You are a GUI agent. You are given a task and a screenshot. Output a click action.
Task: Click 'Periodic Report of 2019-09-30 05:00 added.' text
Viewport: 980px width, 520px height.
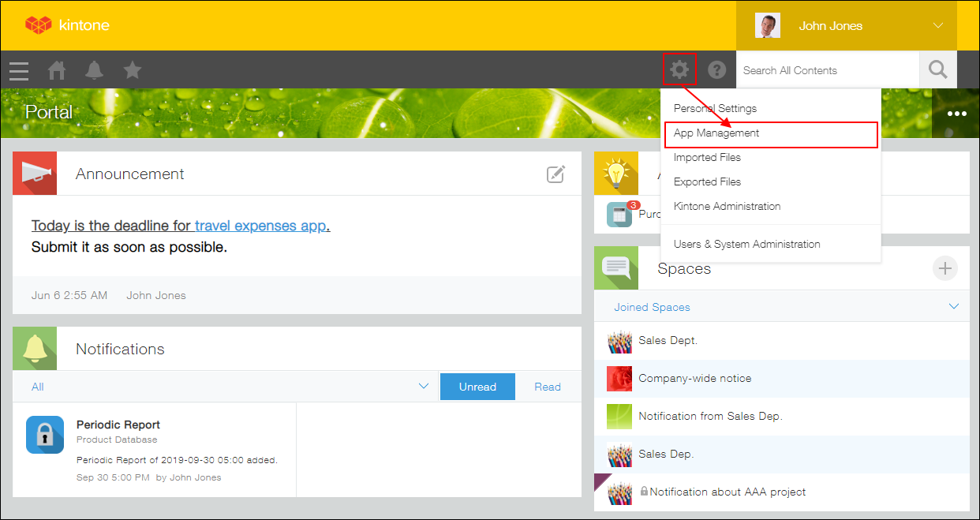177,460
